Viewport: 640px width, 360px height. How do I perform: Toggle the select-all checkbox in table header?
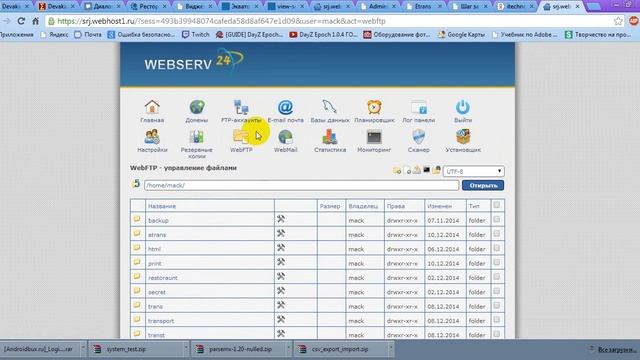(496, 205)
